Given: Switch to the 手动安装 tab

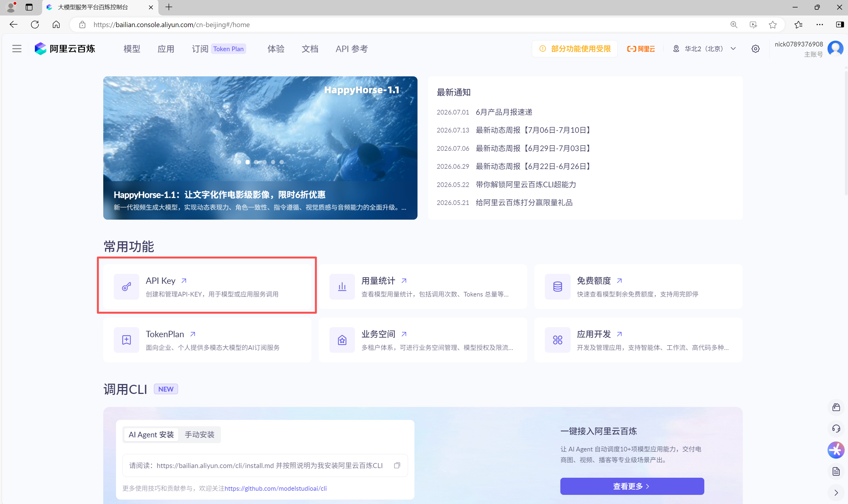Looking at the screenshot, I should pyautogui.click(x=200, y=434).
